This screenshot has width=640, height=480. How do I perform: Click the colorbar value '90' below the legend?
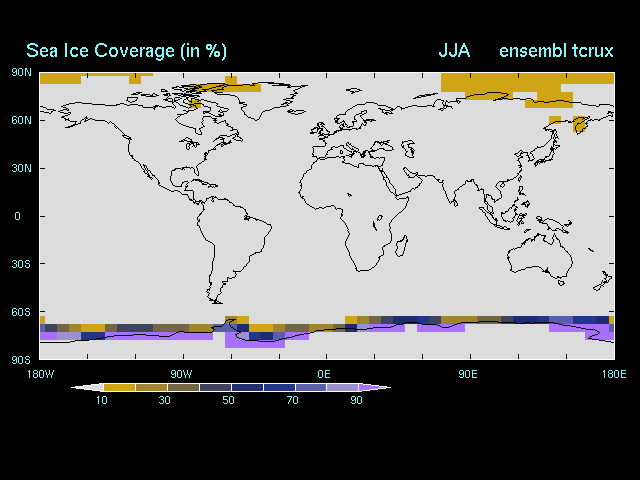coord(356,400)
